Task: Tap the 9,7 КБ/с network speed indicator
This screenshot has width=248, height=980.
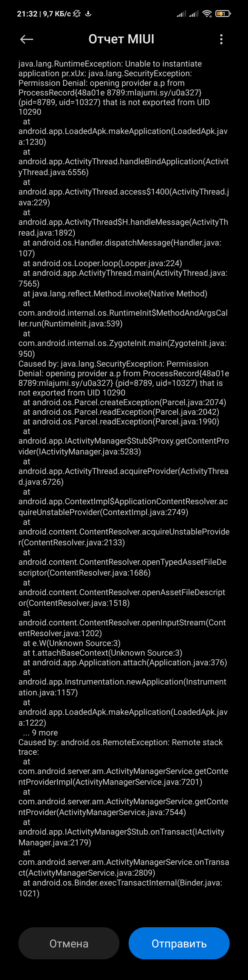Action: click(57, 14)
